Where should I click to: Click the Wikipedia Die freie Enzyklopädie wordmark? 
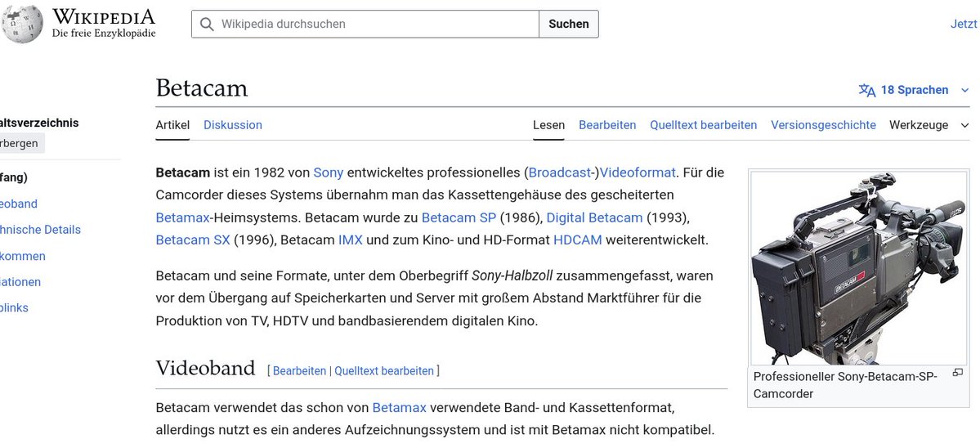click(104, 24)
